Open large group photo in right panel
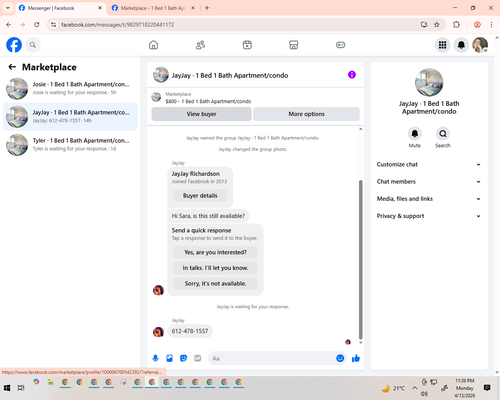Viewport: 500px width, 400px height. (429, 83)
